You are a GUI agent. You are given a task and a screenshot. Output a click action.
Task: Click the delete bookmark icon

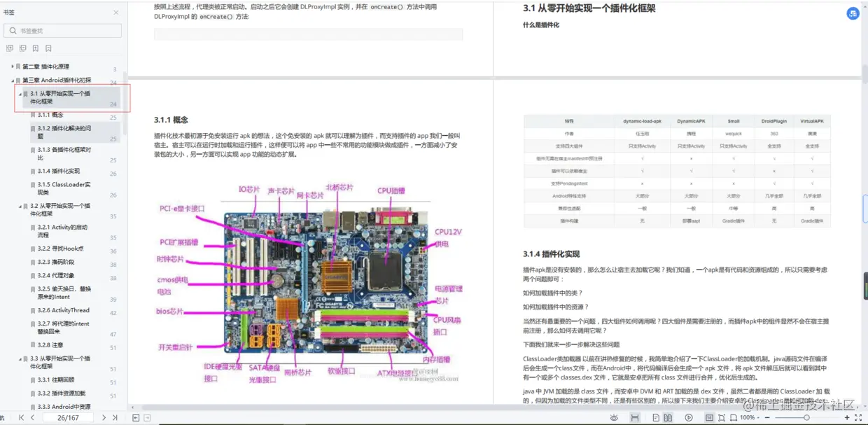pyautogui.click(x=48, y=48)
